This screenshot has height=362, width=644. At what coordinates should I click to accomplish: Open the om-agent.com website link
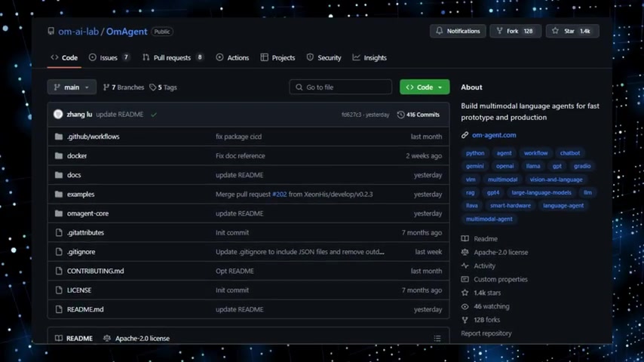[x=494, y=135]
